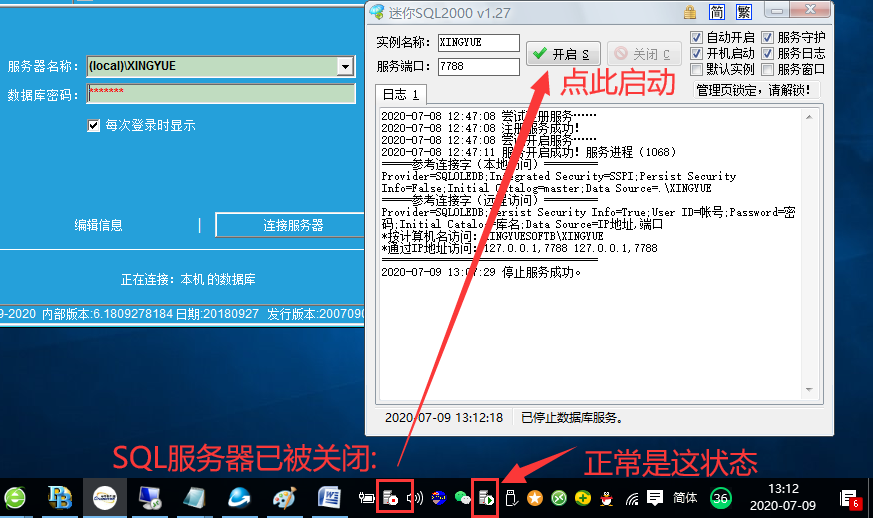Click the disabled 关闭 C button
Viewport: 873px width, 518px height.
(644, 54)
